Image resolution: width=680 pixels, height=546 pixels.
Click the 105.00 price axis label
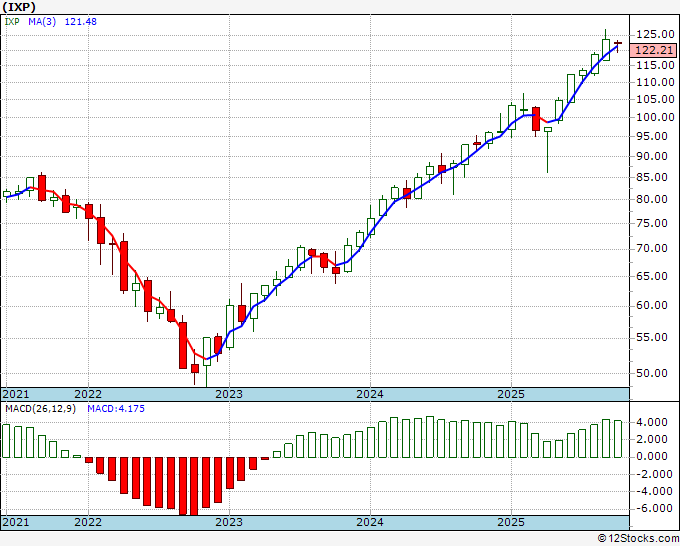tap(655, 99)
